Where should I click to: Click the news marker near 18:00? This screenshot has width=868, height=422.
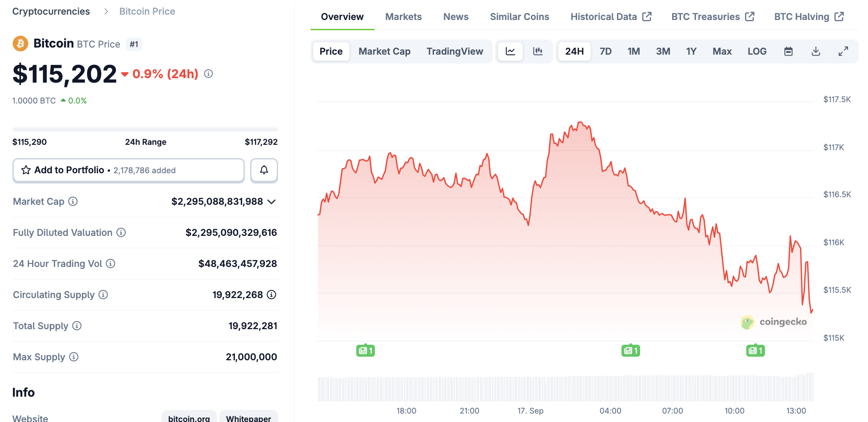[366, 350]
